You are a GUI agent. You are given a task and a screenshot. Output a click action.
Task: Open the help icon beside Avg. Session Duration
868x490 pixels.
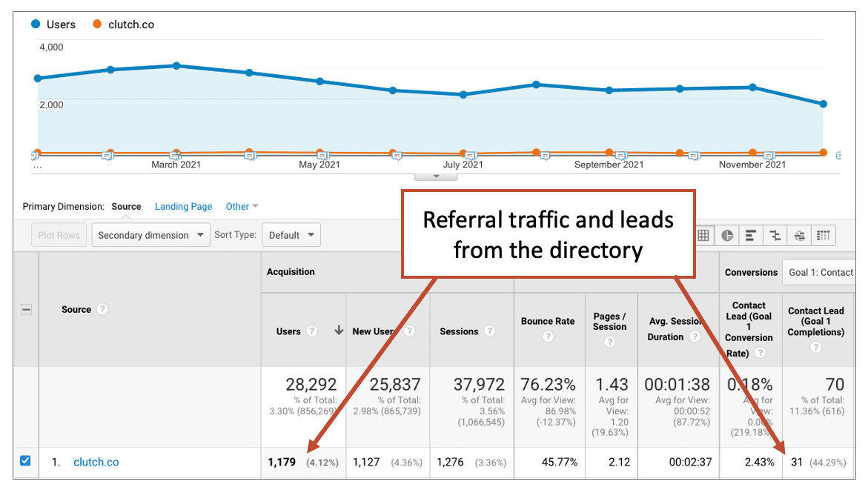coord(695,337)
